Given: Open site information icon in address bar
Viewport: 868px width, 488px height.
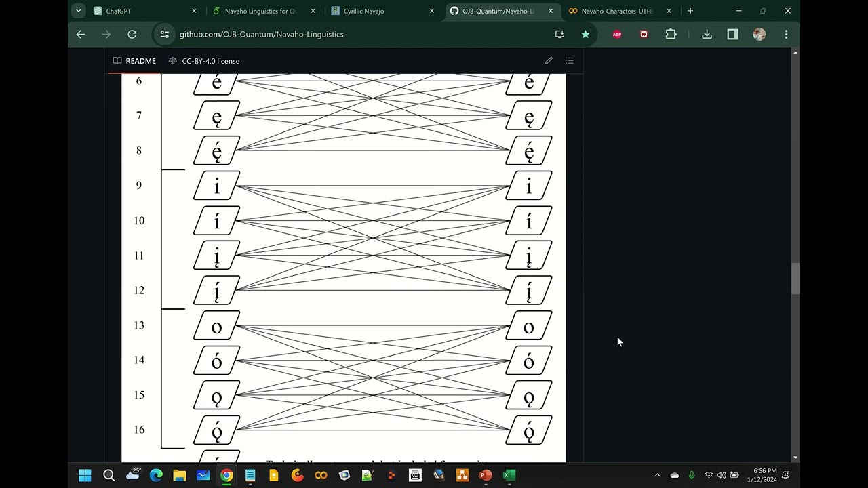Looking at the screenshot, I should pyautogui.click(x=164, y=34).
